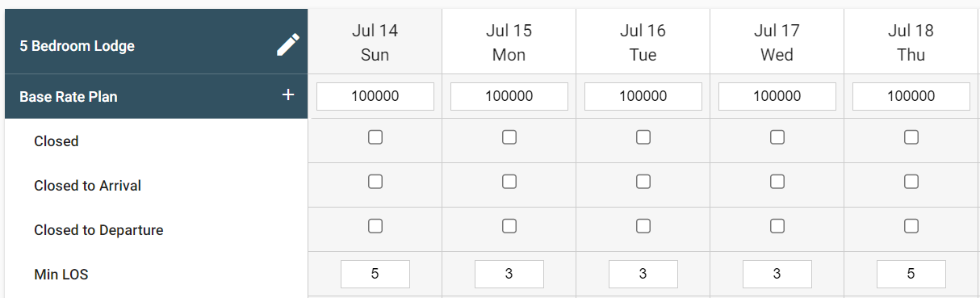The width and height of the screenshot is (980, 298).
Task: Enable Closed to Arrival for Jul 18
Action: [x=911, y=182]
